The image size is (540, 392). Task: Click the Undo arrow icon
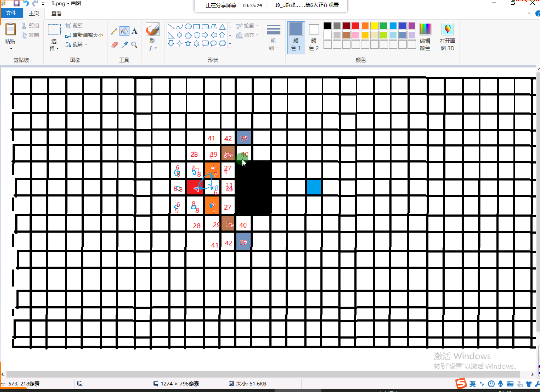26,3
